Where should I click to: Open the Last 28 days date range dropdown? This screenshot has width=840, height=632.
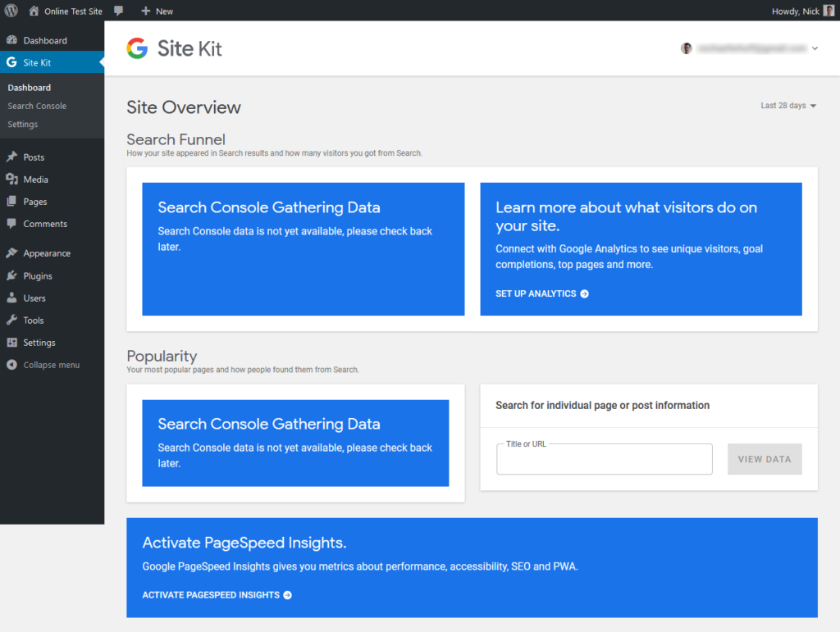[x=787, y=106]
